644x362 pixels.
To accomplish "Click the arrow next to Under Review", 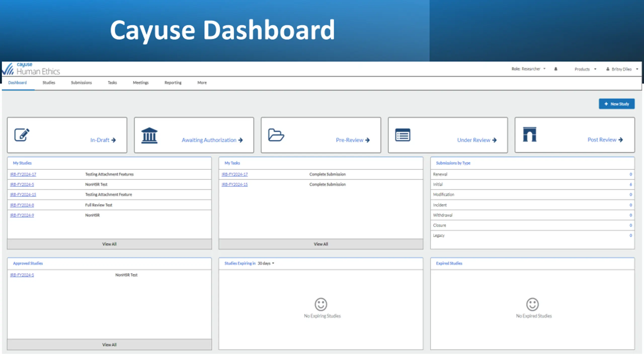I will 494,140.
